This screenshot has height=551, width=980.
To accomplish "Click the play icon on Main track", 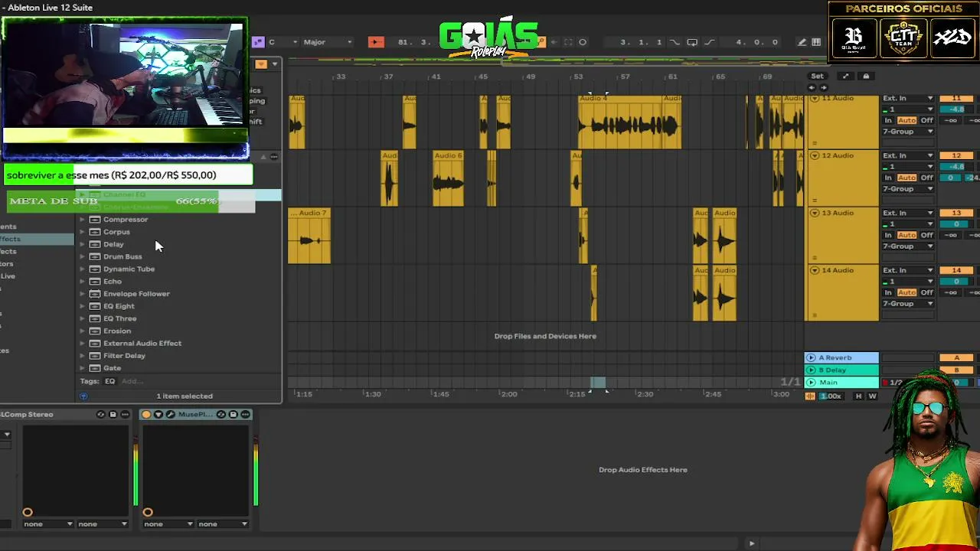I will click(x=811, y=382).
